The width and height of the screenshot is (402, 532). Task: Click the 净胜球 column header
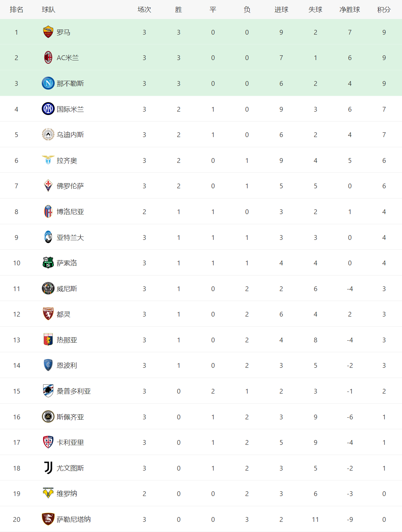(x=349, y=9)
